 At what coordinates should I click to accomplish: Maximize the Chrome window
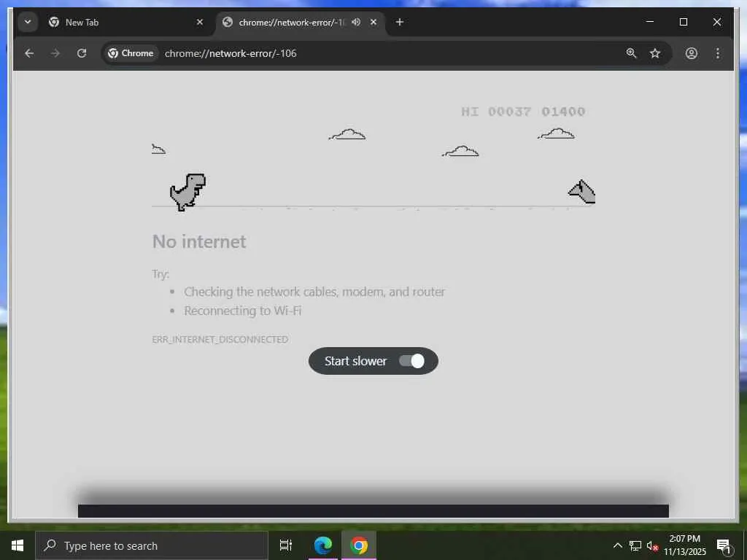point(683,22)
